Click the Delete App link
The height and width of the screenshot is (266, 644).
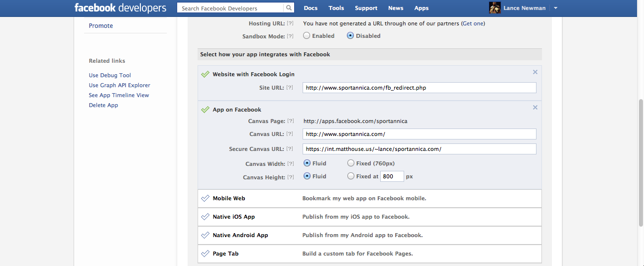(104, 105)
